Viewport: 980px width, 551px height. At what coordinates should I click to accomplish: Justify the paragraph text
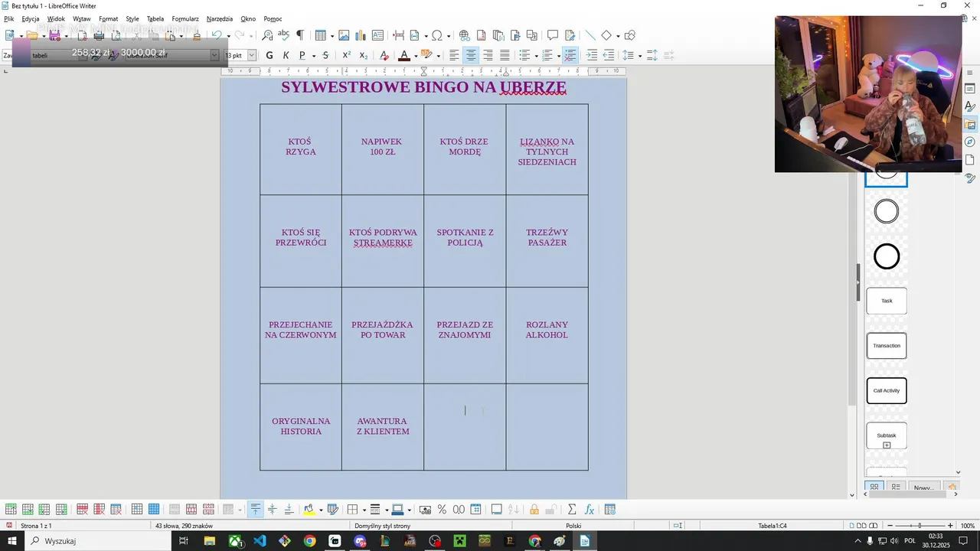coord(505,55)
